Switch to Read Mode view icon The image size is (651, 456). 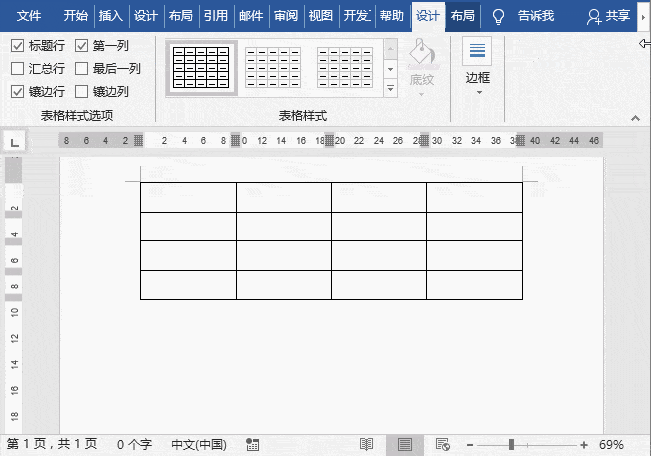366,445
